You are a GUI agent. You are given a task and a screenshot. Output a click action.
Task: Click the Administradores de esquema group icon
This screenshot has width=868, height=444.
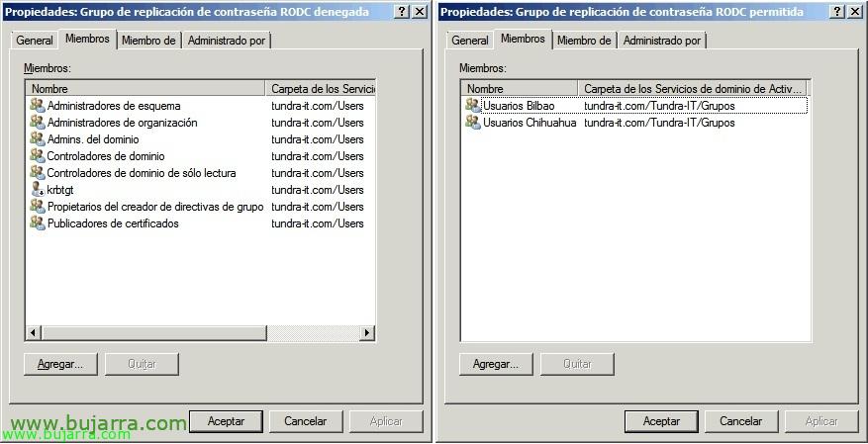[38, 106]
